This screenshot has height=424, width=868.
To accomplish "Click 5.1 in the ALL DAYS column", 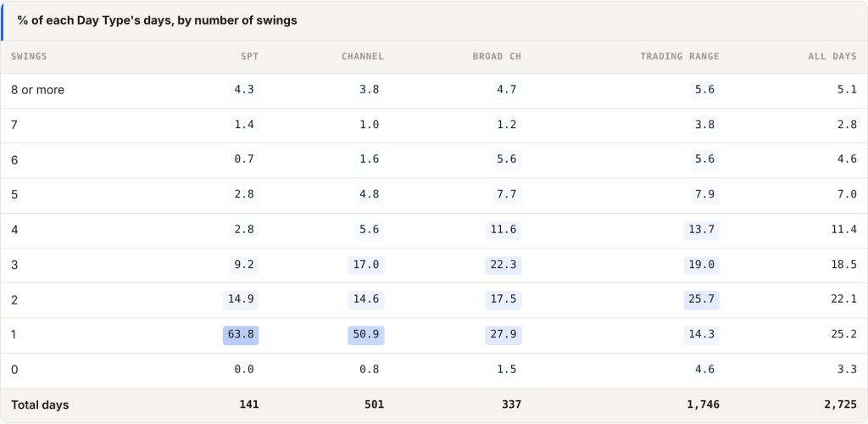I will tap(847, 90).
